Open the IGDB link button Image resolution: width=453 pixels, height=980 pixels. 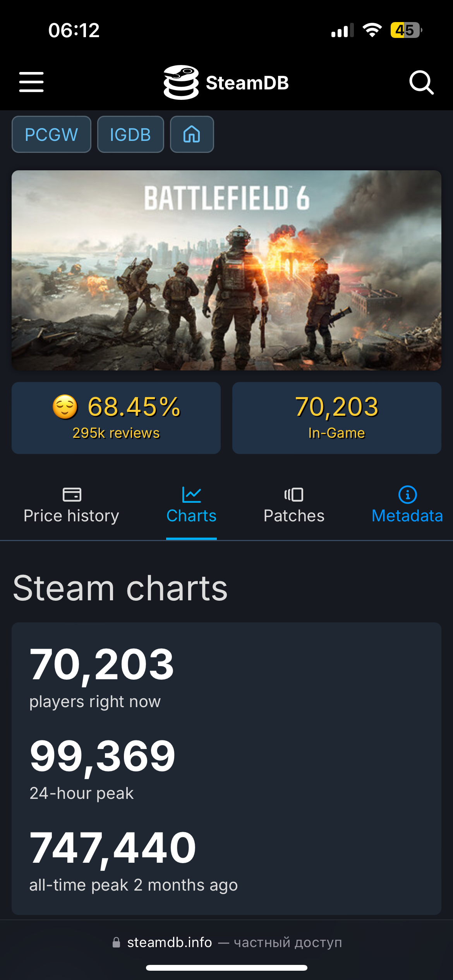[x=130, y=135]
